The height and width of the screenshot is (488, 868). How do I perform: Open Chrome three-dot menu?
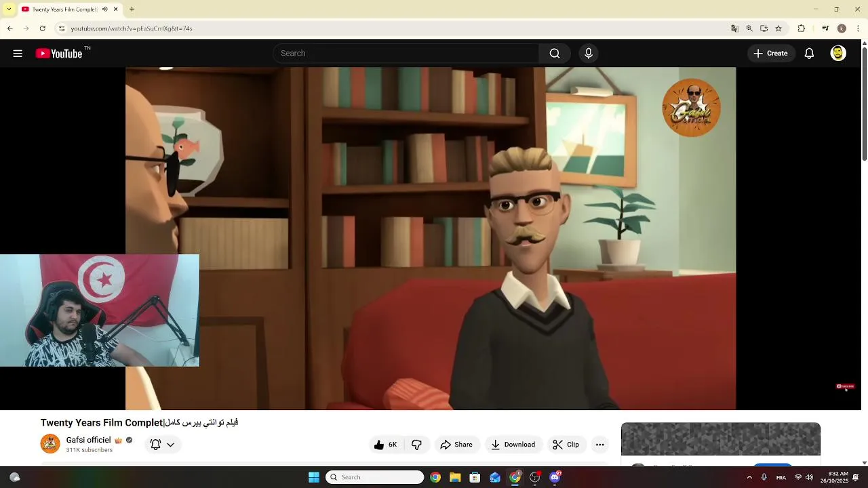click(x=859, y=28)
